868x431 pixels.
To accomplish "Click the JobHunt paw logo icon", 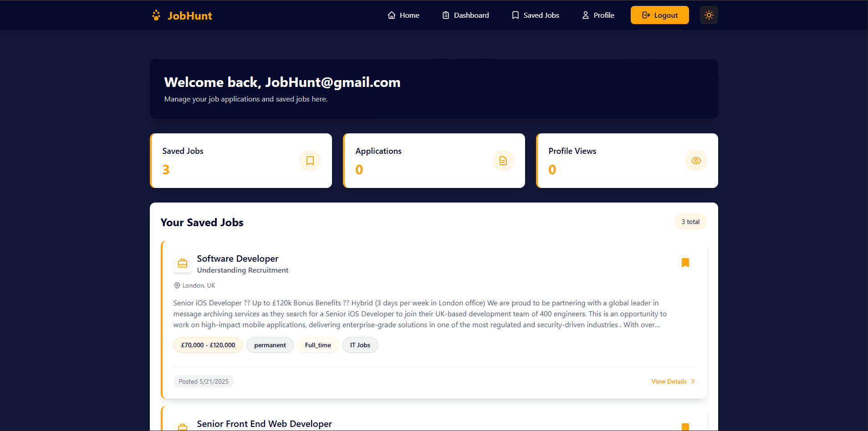I will coord(156,15).
